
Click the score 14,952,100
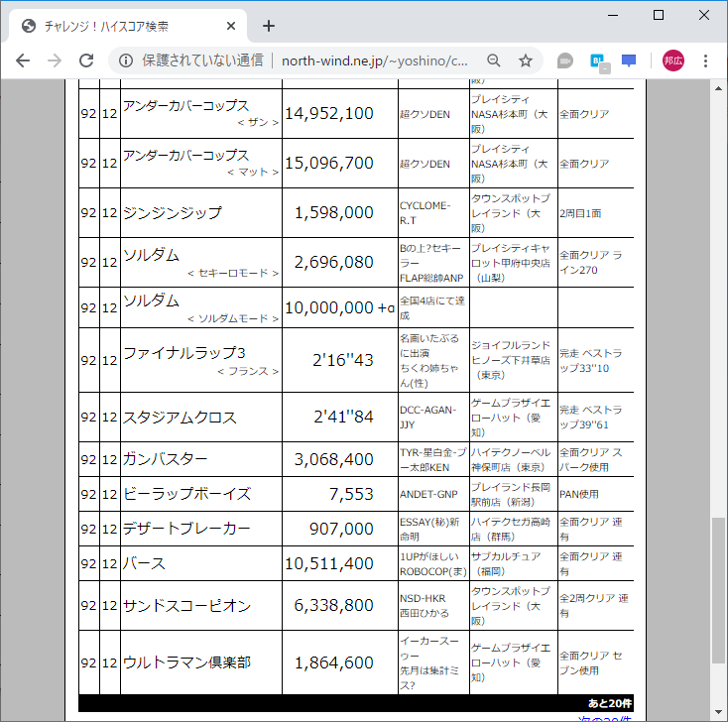point(328,114)
